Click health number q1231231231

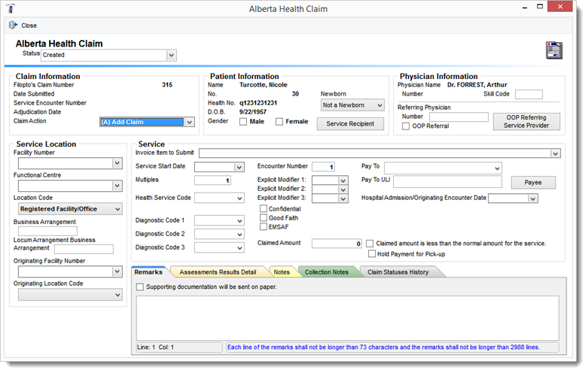[x=258, y=103]
